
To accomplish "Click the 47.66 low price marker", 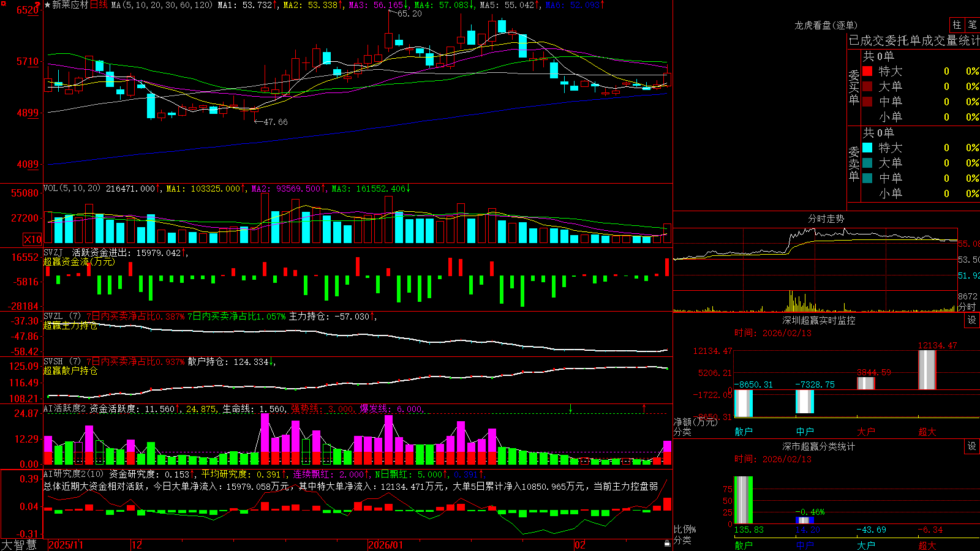I will pyautogui.click(x=275, y=122).
